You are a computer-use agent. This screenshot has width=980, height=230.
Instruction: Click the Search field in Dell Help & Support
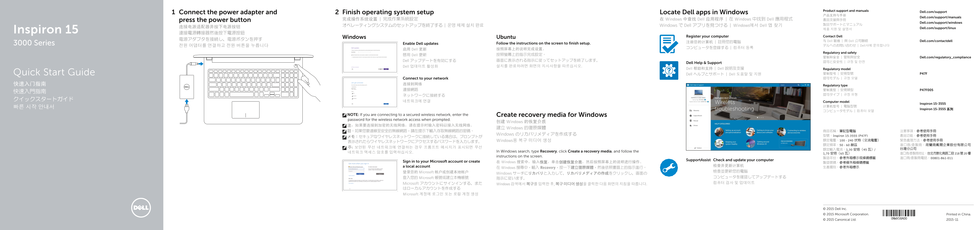click(x=790, y=85)
